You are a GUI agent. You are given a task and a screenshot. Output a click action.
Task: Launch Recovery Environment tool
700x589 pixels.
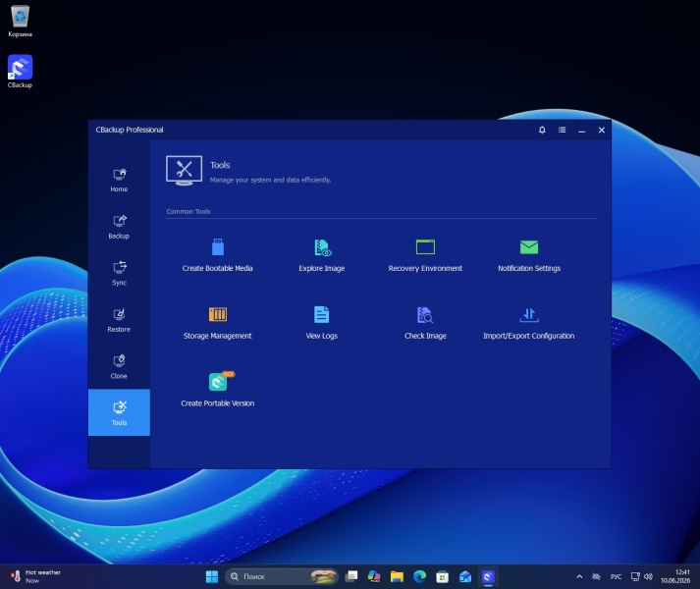point(425,255)
